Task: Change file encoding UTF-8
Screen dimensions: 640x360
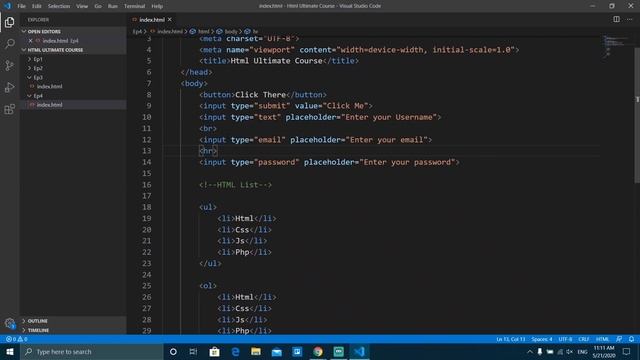Action: [x=565, y=339]
